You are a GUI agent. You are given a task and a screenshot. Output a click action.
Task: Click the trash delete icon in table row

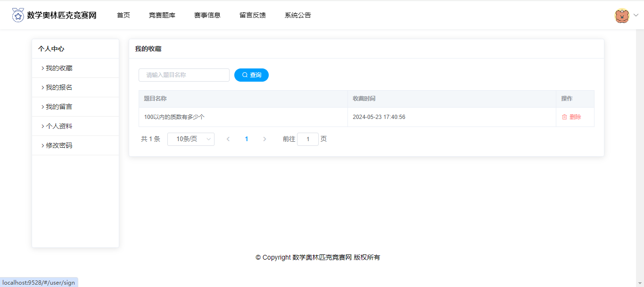pyautogui.click(x=564, y=117)
